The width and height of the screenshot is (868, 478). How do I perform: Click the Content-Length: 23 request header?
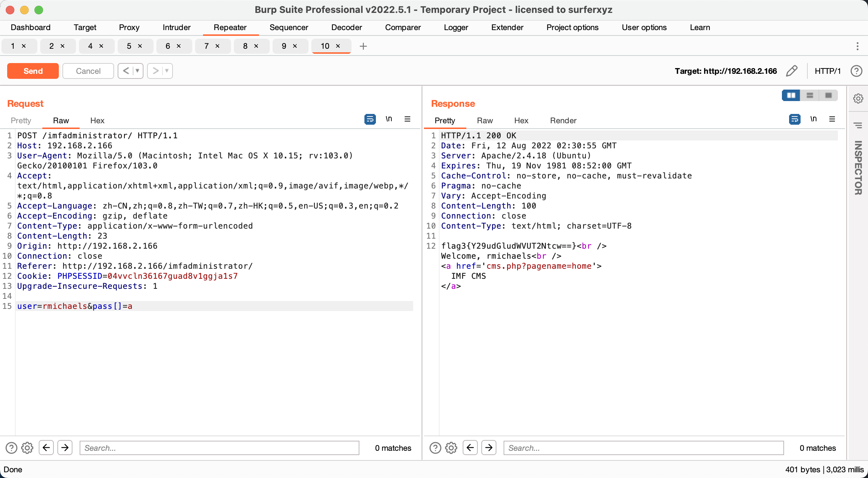click(62, 236)
